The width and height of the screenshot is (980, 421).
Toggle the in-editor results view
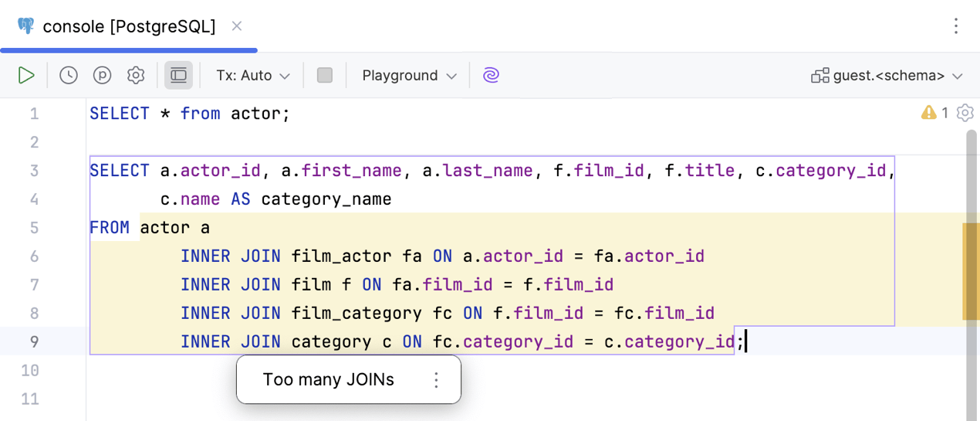(178, 75)
